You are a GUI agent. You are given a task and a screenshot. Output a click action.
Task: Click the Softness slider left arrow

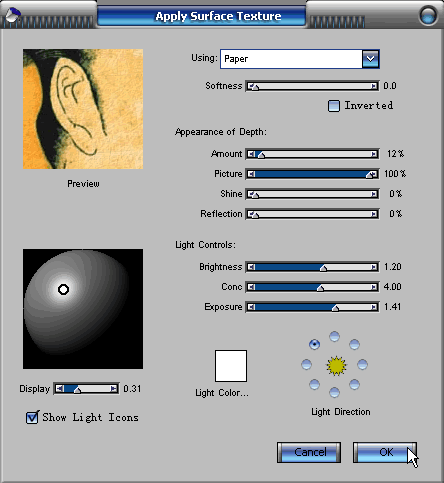click(x=250, y=86)
